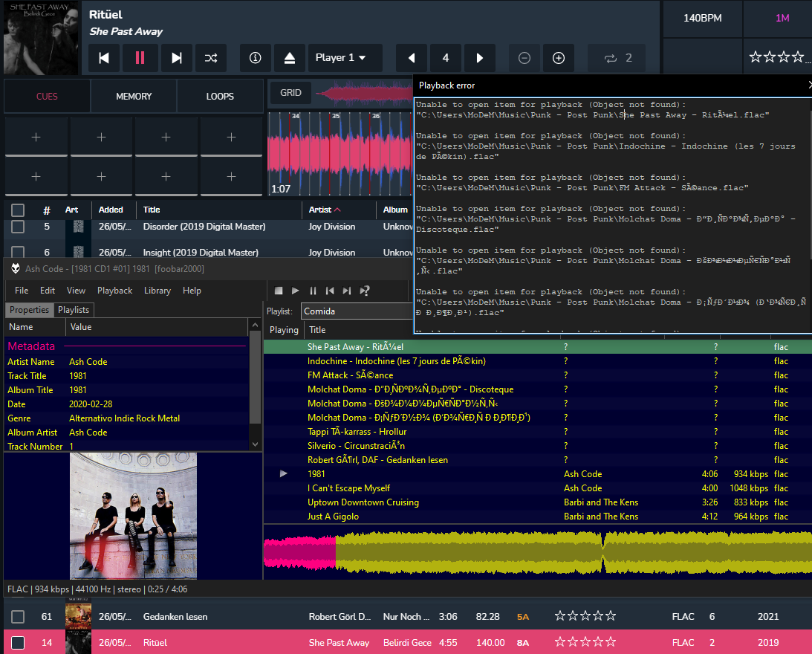This screenshot has width=812, height=654.
Task: Skip to next track in DJ player
Action: point(177,58)
